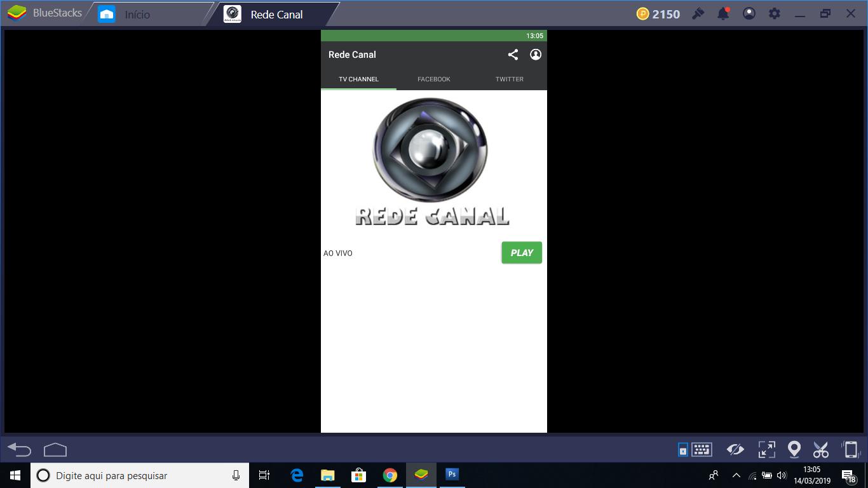Tap the share icon in Rede Canal
Viewport: 868px width, 488px height.
pos(513,55)
